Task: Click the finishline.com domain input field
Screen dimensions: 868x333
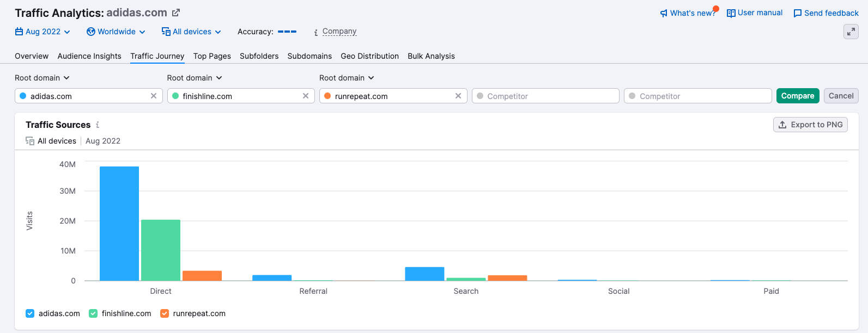Action: tap(241, 96)
